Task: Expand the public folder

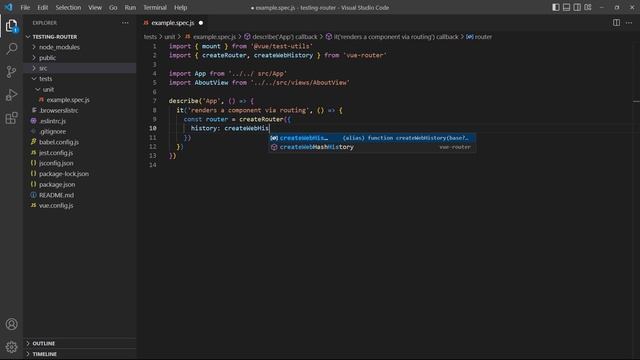Action: (80, 58)
